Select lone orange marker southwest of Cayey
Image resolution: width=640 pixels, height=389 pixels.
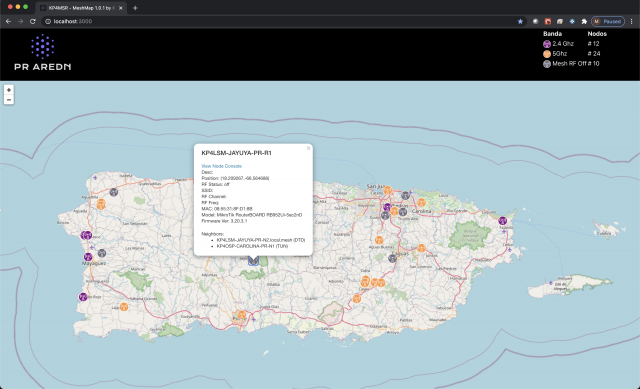point(357,299)
